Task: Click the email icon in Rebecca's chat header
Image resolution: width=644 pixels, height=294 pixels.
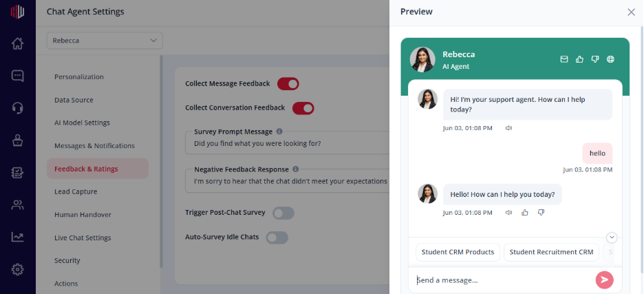Action: [564, 60]
